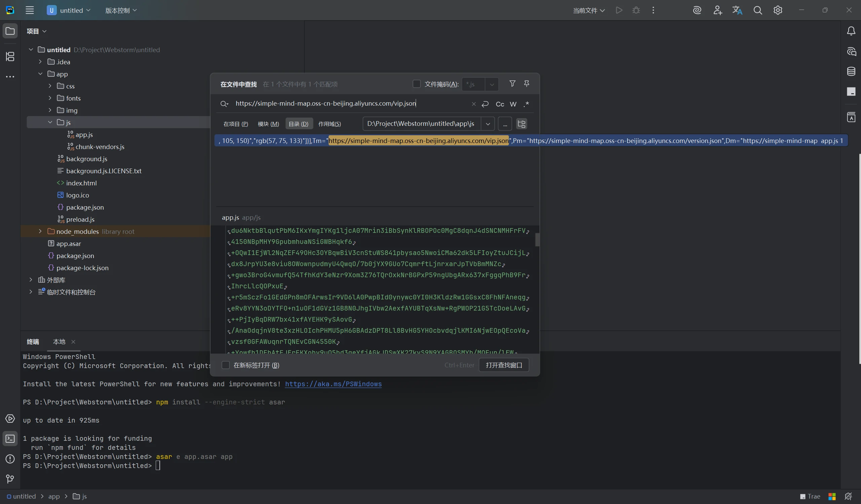
Task: Open IDE settings gear icon
Action: pos(778,10)
